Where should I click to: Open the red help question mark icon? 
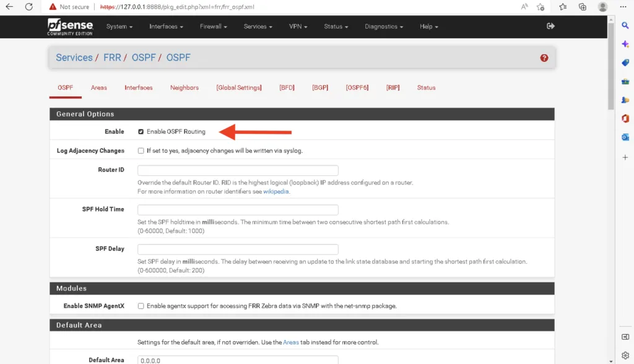pos(544,58)
